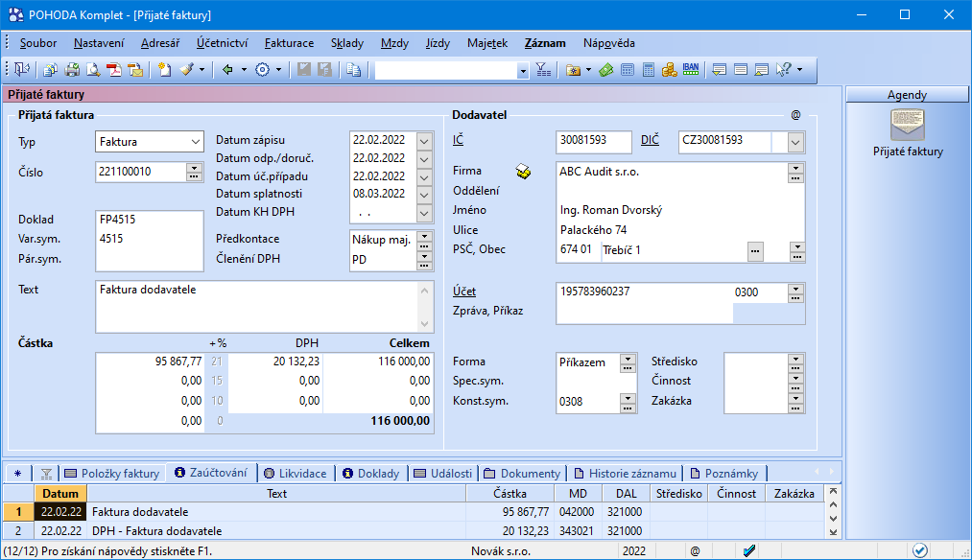Open print preview magnifier icon
The image size is (972, 560).
click(93, 70)
